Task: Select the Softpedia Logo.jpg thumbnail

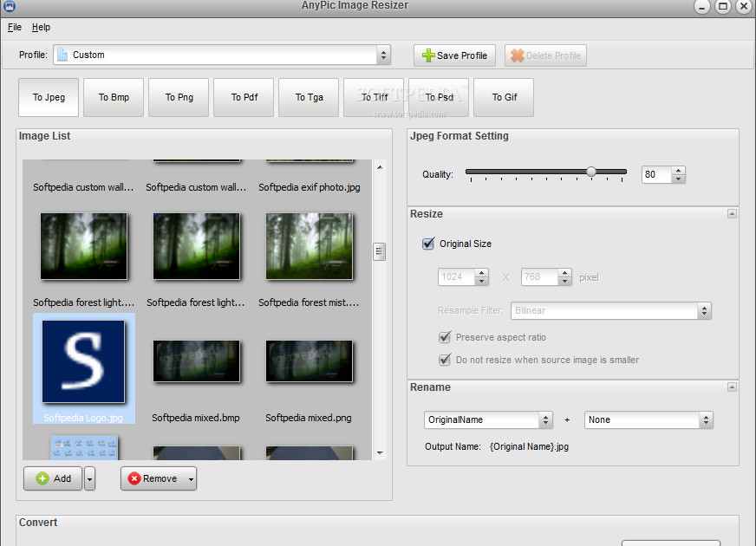Action: pos(83,362)
